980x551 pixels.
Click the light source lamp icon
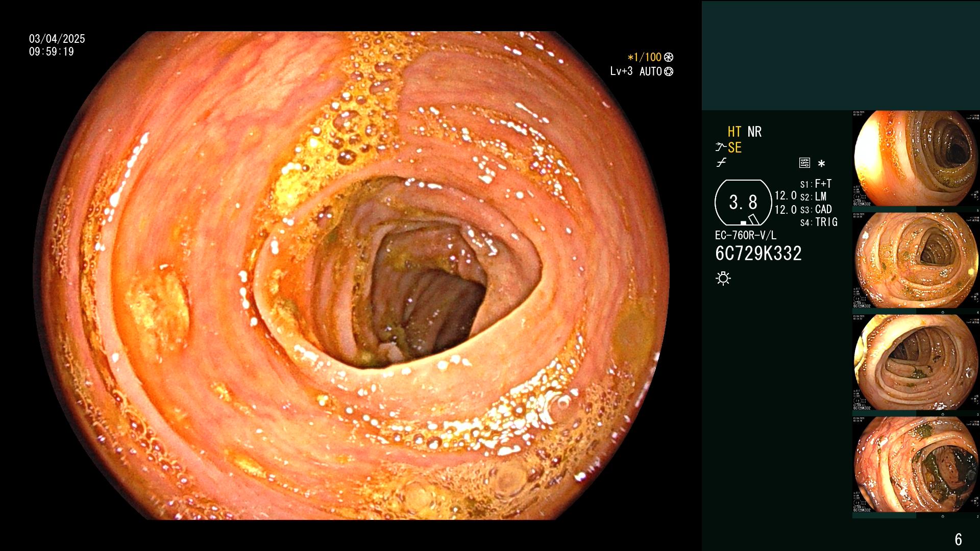point(723,278)
